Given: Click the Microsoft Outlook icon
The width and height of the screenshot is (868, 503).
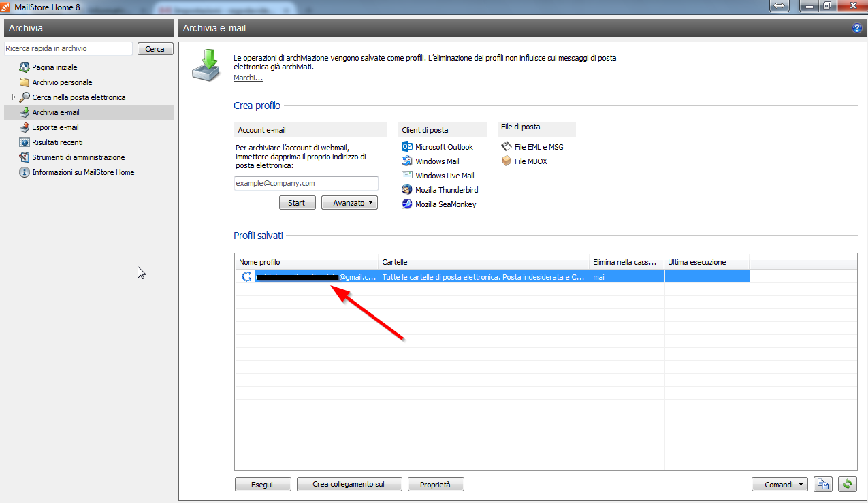Looking at the screenshot, I should click(407, 147).
